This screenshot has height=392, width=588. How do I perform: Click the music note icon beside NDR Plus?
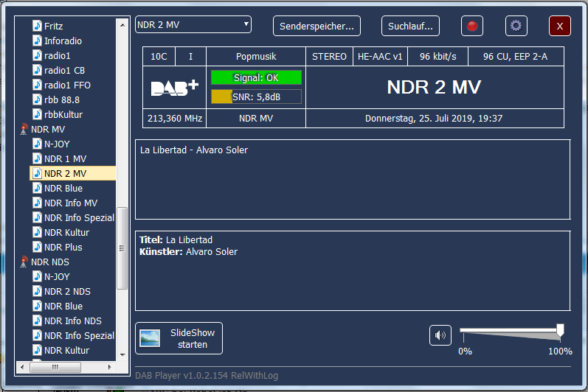(x=38, y=248)
